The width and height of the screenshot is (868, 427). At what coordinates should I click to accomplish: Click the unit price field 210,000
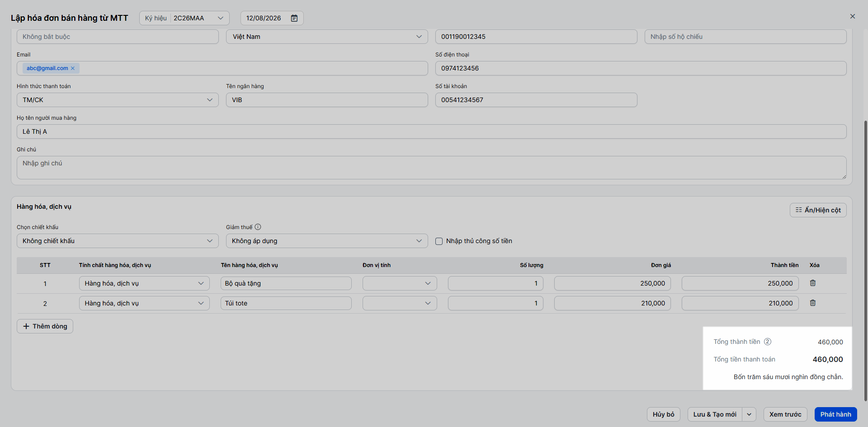[x=613, y=303]
